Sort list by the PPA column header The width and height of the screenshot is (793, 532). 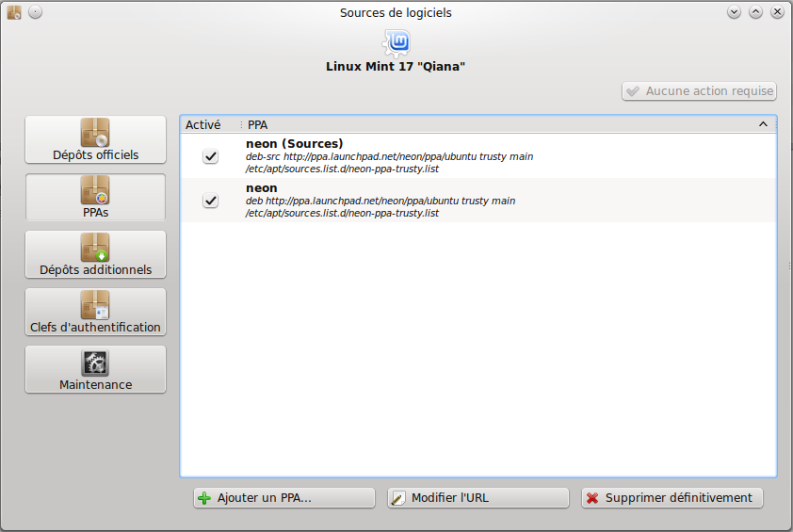point(509,124)
